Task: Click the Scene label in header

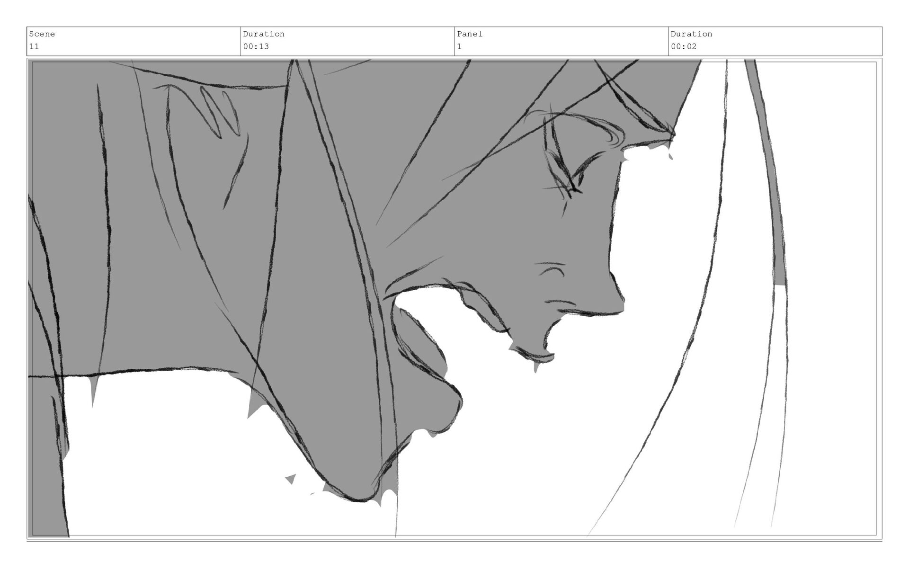Action: click(42, 34)
